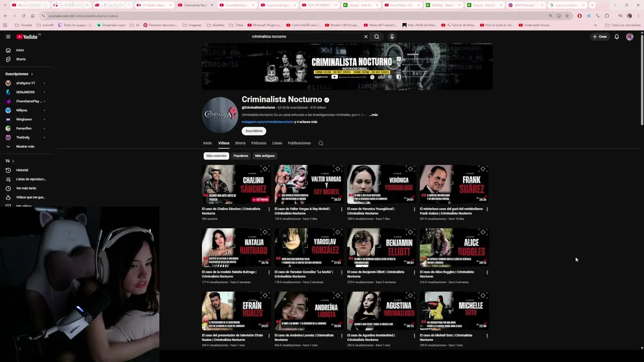Expand the Suscripciones section chevron
Screen dimensions: 644x362
click(x=32, y=74)
